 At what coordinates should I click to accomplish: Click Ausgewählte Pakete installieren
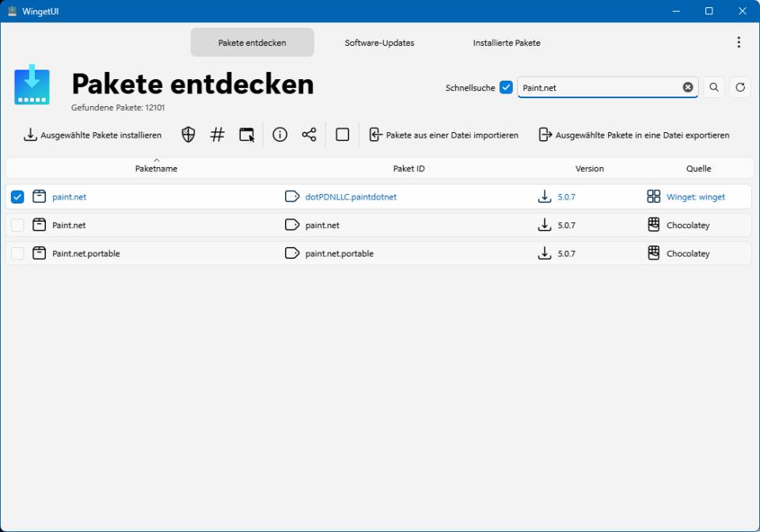pos(92,135)
